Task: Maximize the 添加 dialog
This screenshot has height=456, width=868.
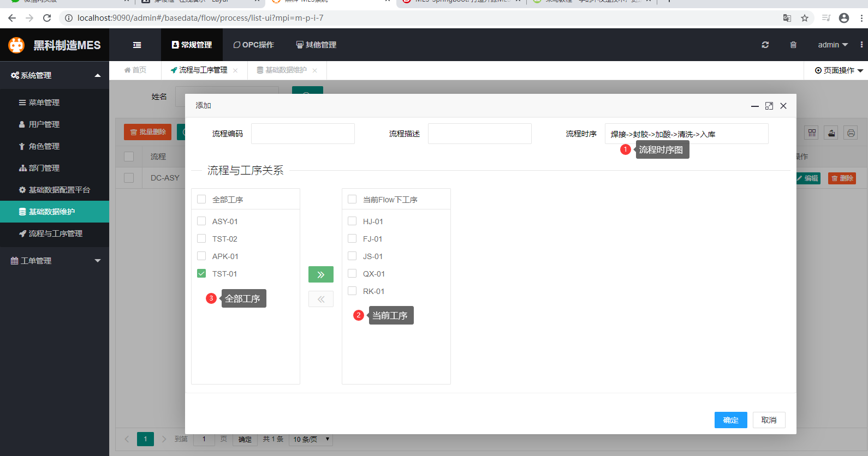Action: pyautogui.click(x=769, y=106)
